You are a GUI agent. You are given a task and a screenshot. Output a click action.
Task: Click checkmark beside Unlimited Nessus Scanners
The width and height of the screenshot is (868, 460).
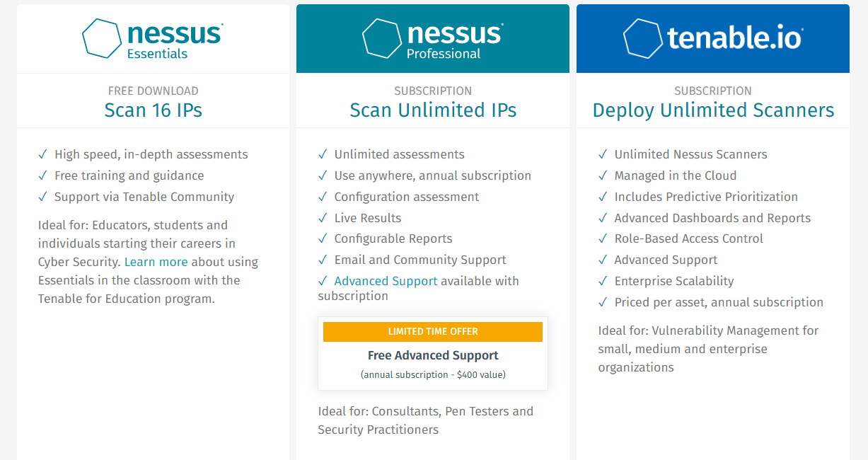click(603, 154)
